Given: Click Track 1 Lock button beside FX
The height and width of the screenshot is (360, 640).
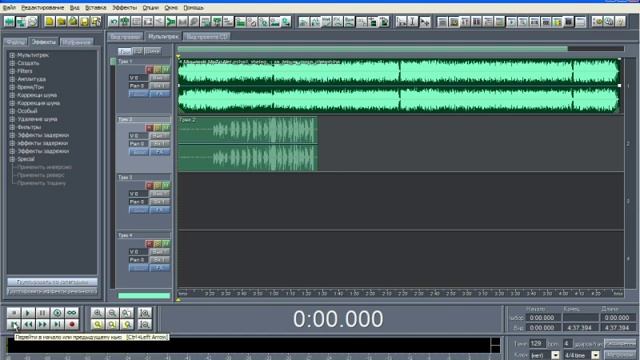Looking at the screenshot, I should 138,93.
